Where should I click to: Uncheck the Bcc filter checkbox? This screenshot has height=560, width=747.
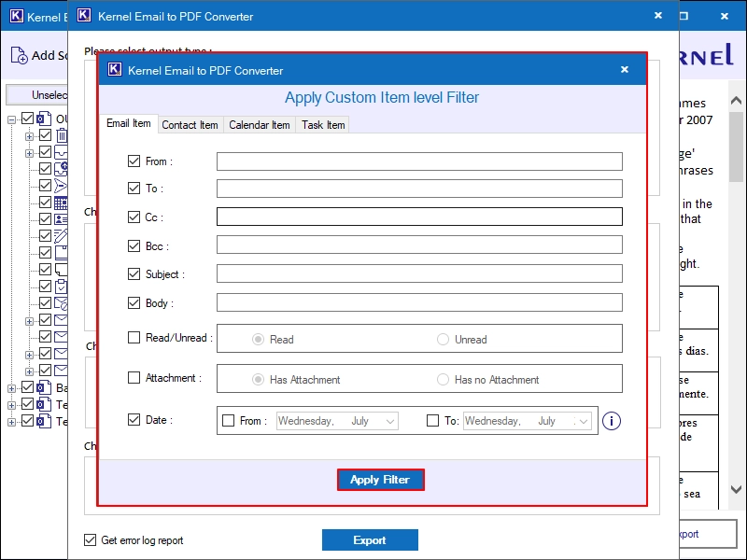point(134,245)
